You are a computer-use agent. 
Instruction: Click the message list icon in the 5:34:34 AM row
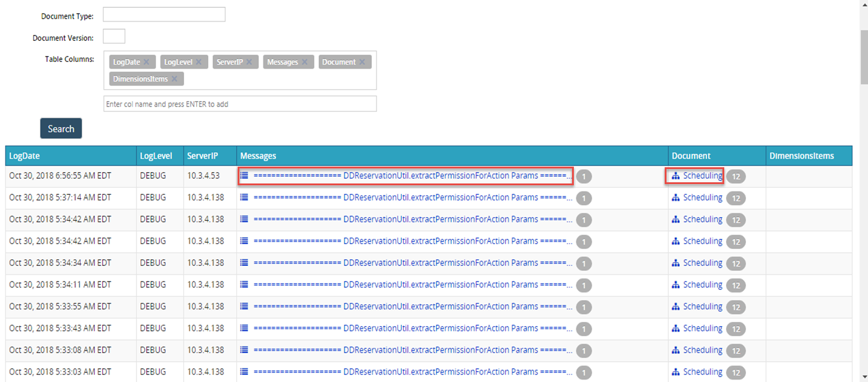pos(244,263)
